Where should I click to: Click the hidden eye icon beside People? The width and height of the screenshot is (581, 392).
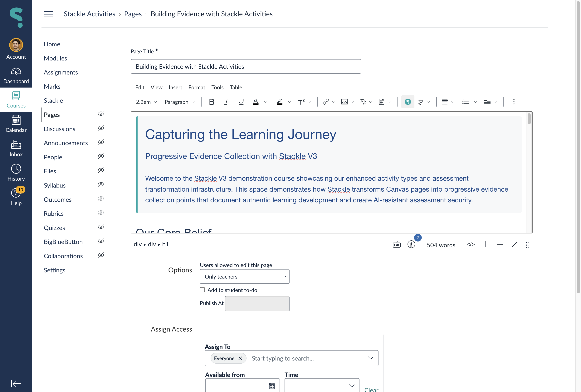tap(101, 156)
